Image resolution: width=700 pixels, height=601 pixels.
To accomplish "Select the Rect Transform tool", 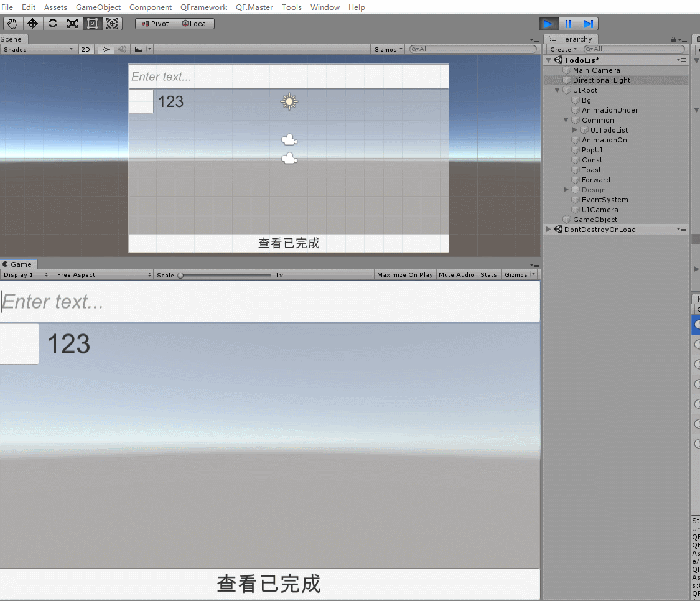I will (92, 23).
